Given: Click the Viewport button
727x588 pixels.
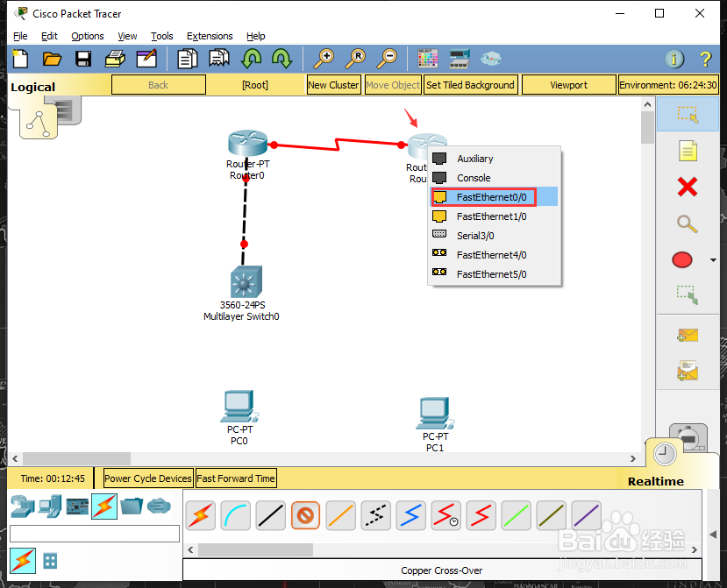Looking at the screenshot, I should tap(568, 85).
